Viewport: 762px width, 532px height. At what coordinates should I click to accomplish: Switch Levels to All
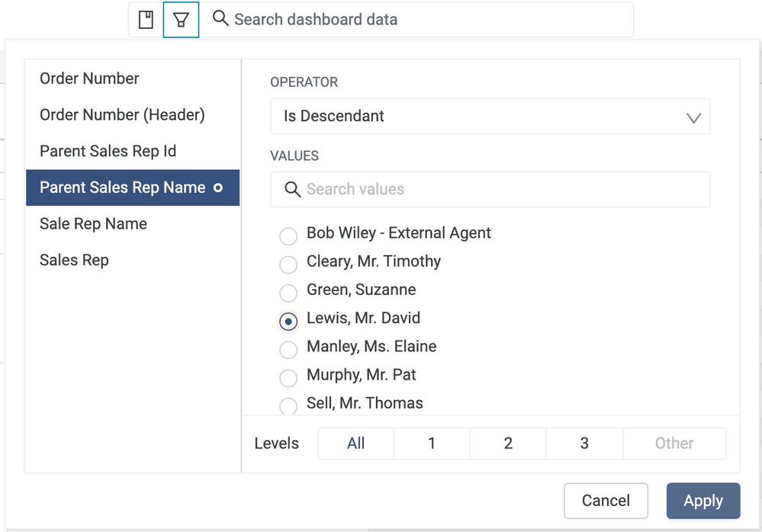(x=355, y=444)
